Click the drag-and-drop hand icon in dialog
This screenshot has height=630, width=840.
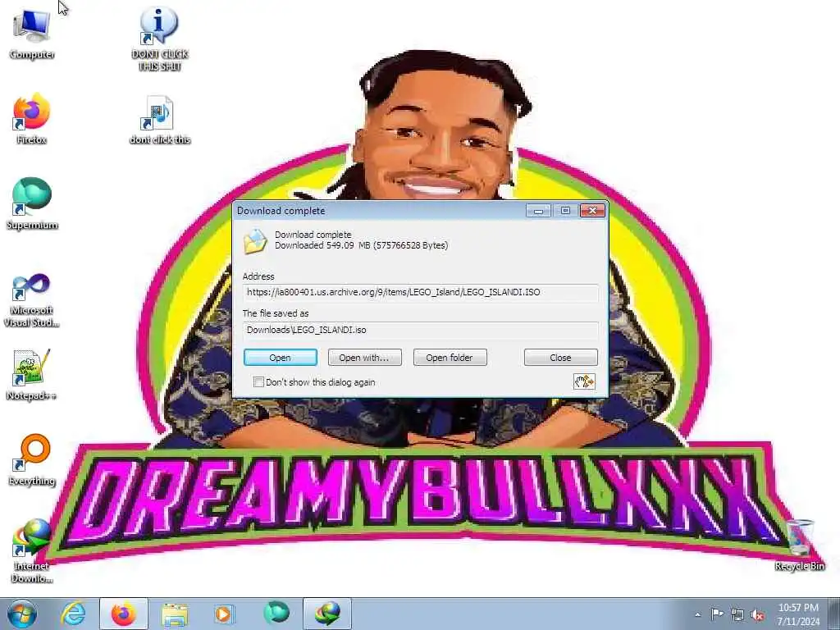584,381
